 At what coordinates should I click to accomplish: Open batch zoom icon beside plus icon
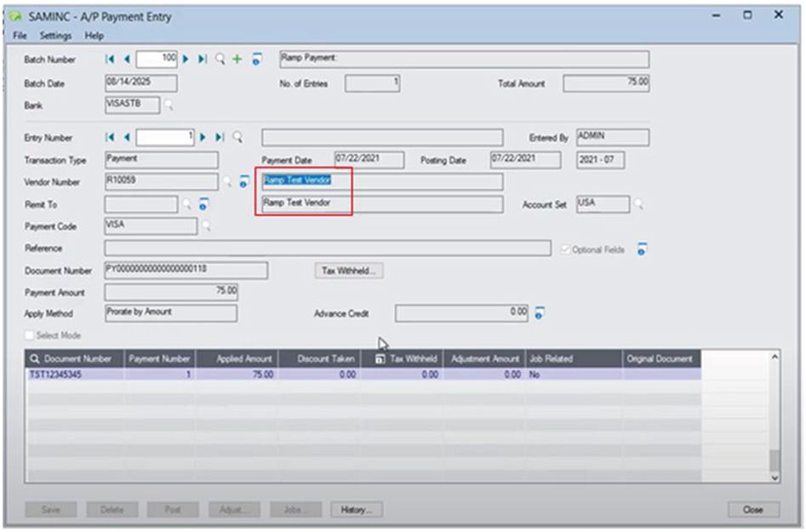[256, 59]
